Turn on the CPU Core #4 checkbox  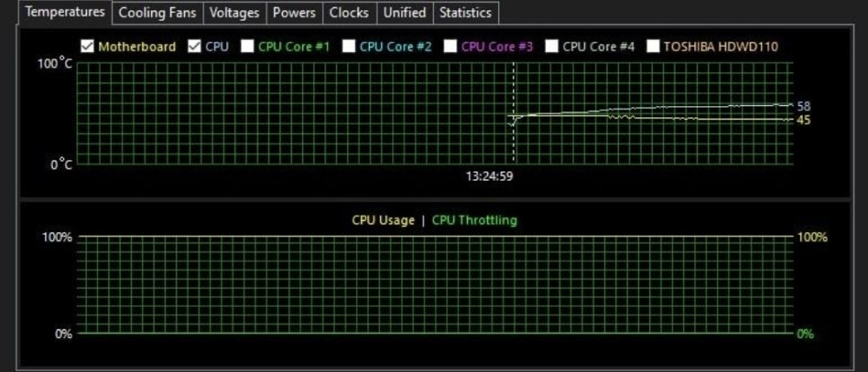(x=552, y=46)
